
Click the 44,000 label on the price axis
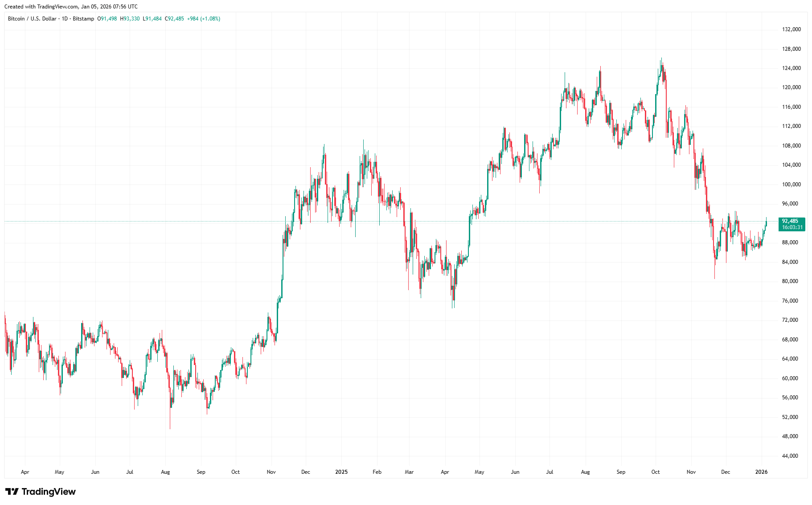click(x=791, y=456)
